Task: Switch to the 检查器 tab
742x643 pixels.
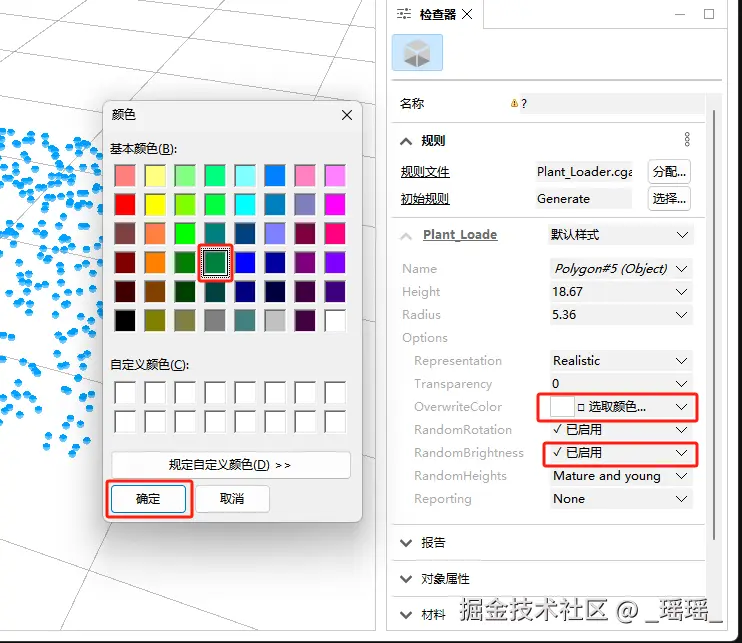Action: 437,15
